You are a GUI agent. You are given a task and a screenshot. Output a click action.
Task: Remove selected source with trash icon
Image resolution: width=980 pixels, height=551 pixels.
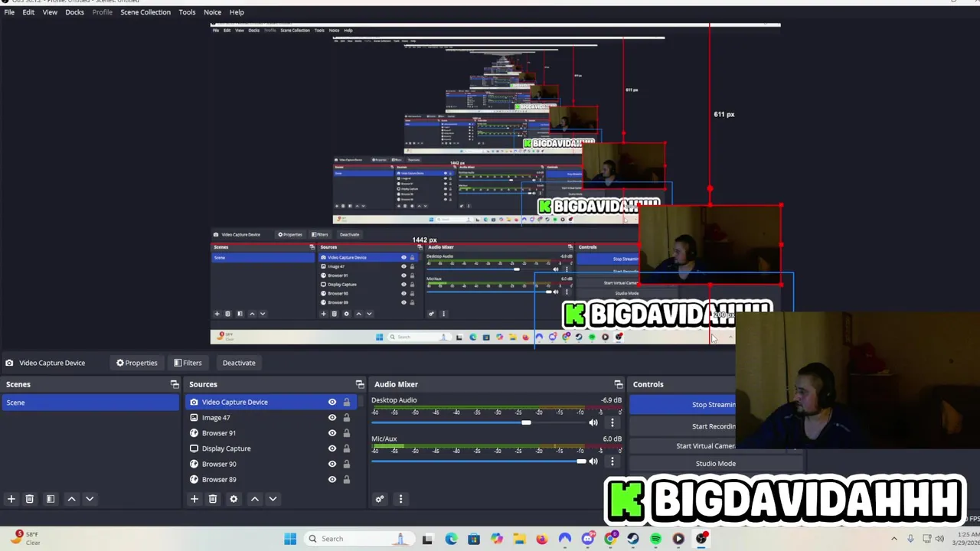click(213, 499)
